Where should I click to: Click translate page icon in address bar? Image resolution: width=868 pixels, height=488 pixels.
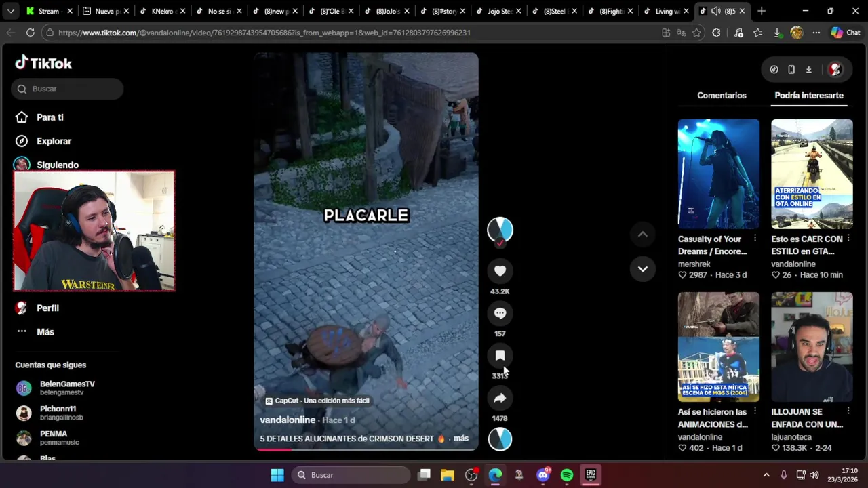tap(681, 33)
